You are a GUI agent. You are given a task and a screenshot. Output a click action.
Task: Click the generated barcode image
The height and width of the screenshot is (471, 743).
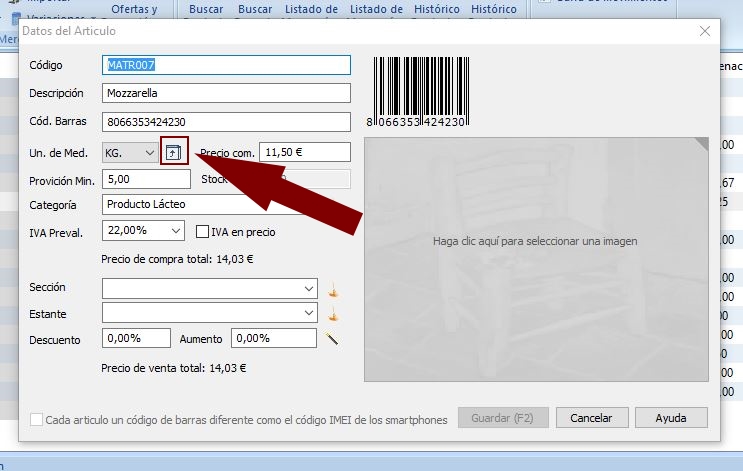[x=417, y=92]
